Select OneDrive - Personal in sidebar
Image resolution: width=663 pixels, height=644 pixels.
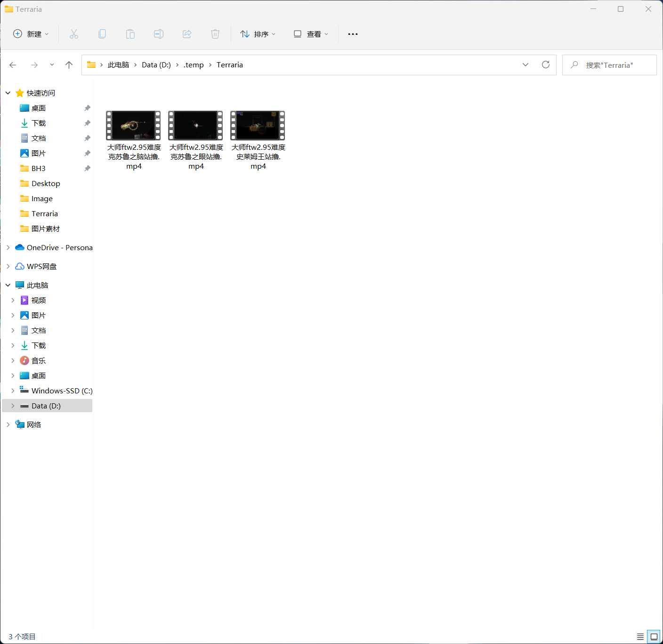(60, 248)
